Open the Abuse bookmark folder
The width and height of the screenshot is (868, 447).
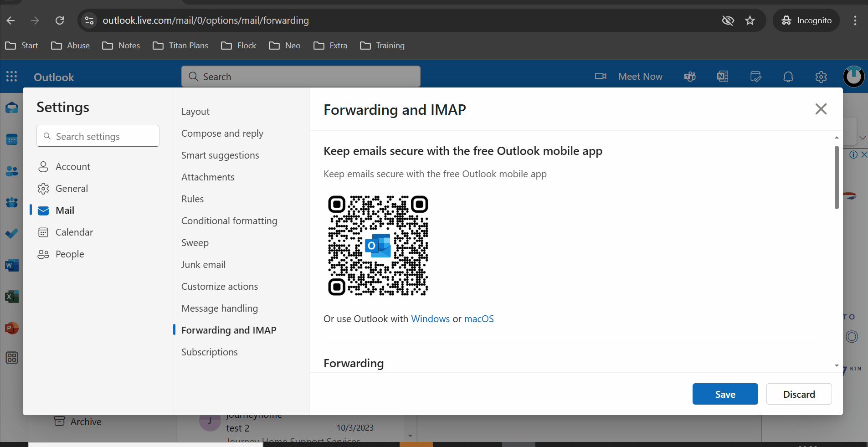[70, 46]
